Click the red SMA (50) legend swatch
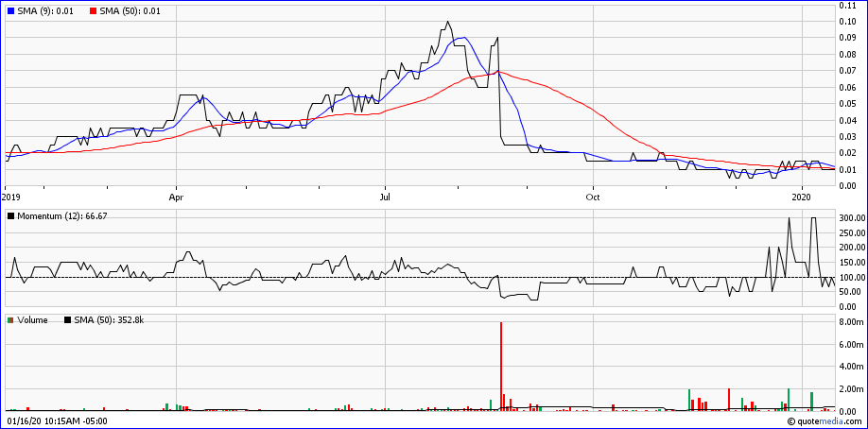Screen dimensions: 868x429 pos(92,10)
